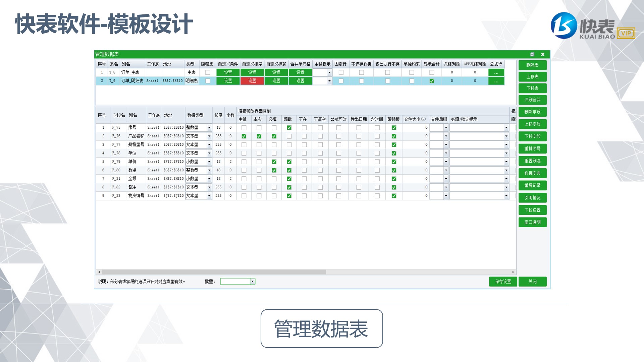Open 数据类型 dropdown for 序号 field
This screenshot has width=644, height=362.
[x=209, y=128]
